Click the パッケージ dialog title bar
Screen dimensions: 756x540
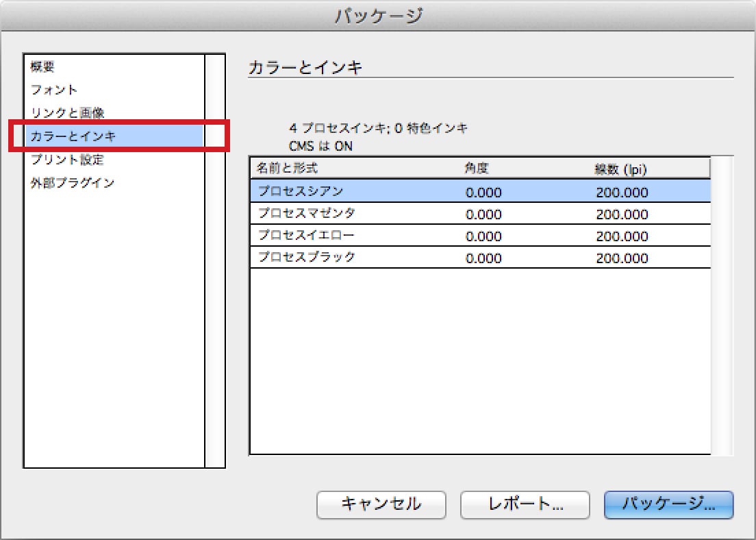[378, 16]
